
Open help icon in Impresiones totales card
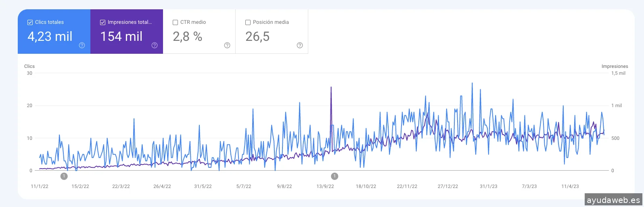[155, 45]
